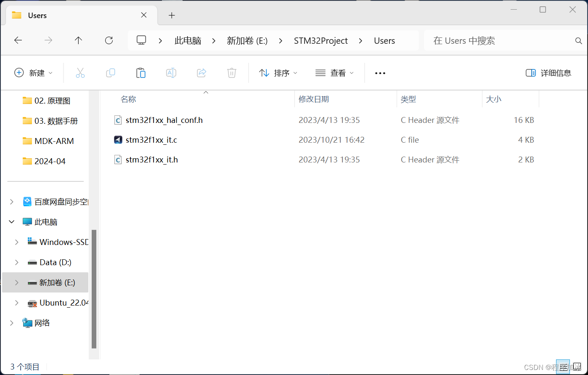Click the Network icon in sidebar
Viewport: 588px width, 375px height.
[x=27, y=323]
